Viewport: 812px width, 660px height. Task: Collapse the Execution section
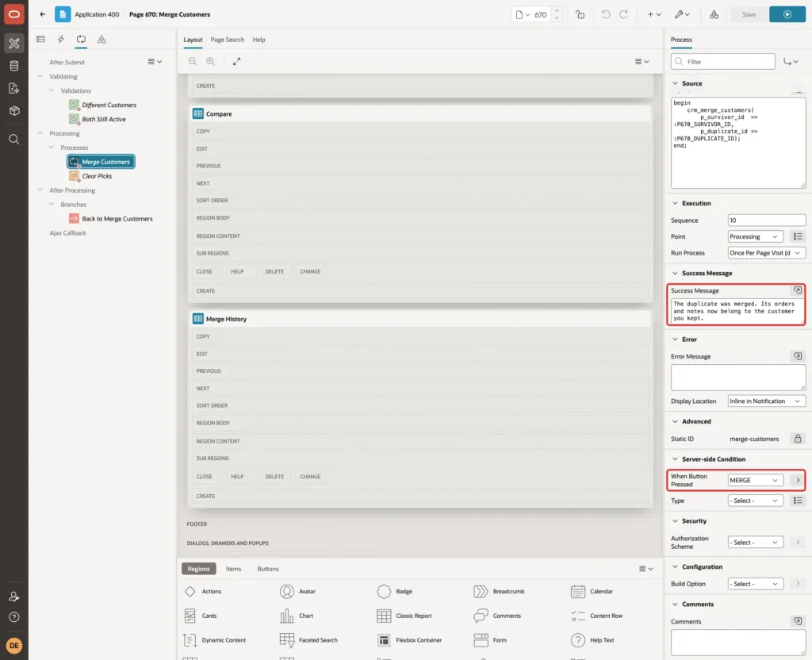675,203
